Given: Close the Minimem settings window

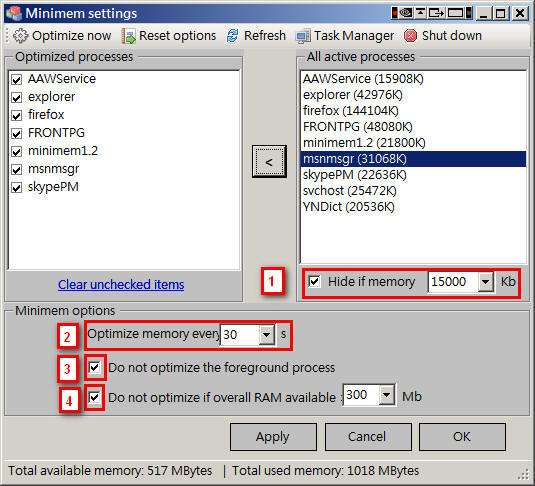Looking at the screenshot, I should (x=520, y=13).
